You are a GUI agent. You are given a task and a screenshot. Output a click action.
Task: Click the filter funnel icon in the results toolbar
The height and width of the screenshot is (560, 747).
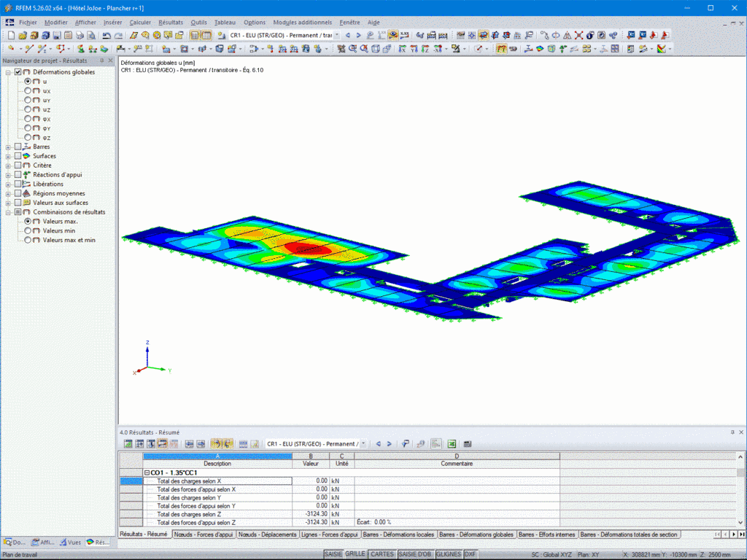tap(405, 444)
